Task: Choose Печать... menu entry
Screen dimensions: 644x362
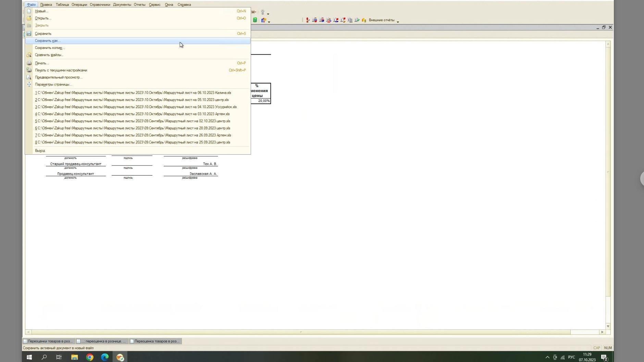Action: 138,63
